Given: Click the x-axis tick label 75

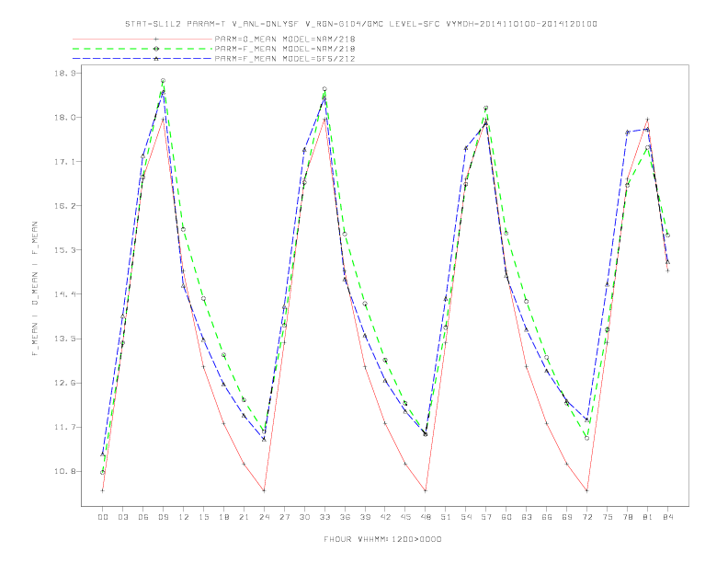Looking at the screenshot, I should coord(608,517).
